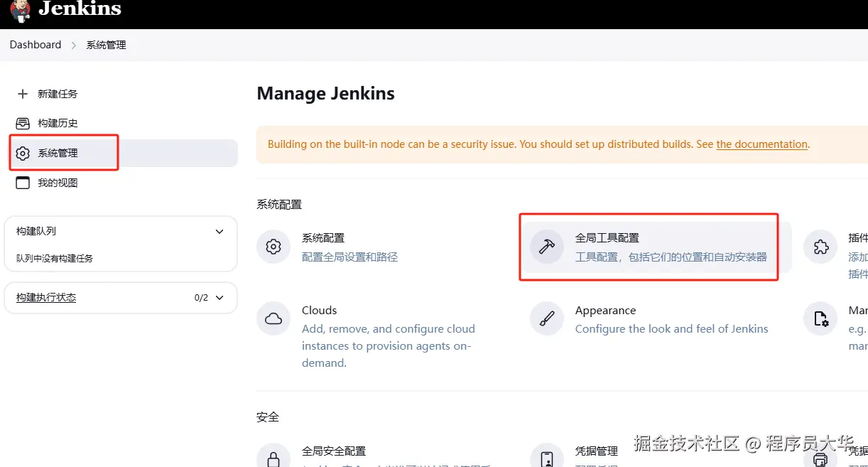Open 新建任务 in the sidebar
The width and height of the screenshot is (868, 467).
(x=58, y=94)
